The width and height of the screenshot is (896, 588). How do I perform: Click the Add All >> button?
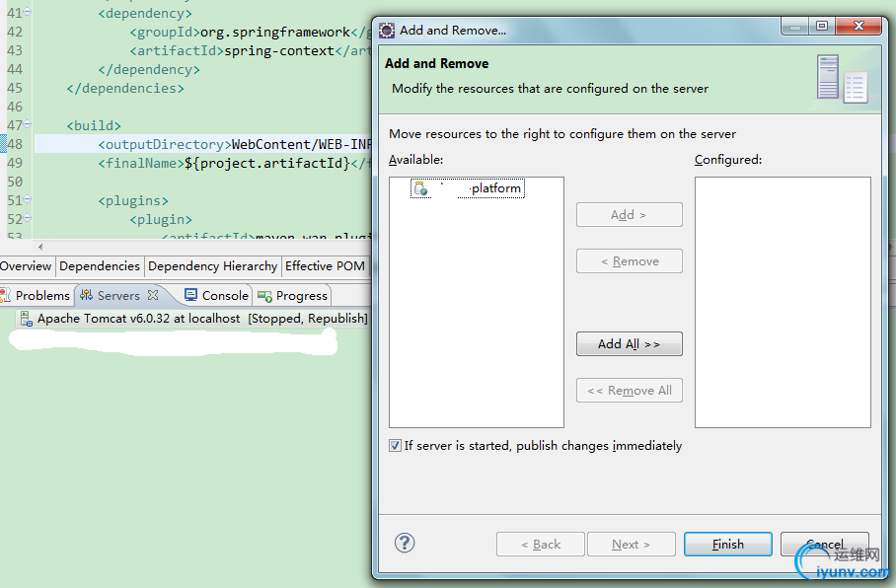630,344
